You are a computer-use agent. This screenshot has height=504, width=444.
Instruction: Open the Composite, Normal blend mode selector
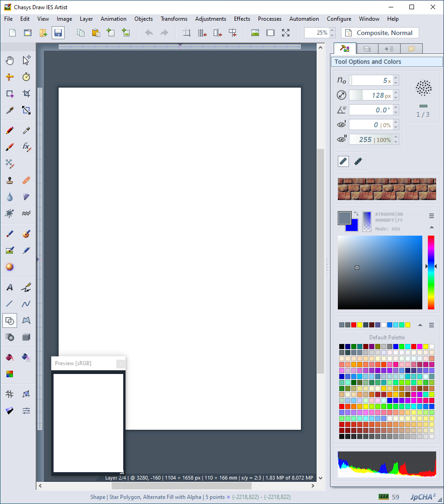[380, 33]
